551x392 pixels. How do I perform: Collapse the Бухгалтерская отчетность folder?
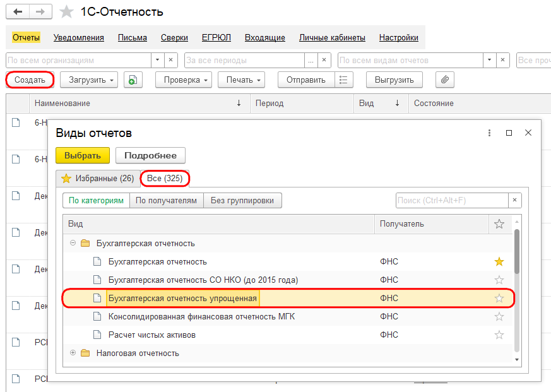point(73,243)
